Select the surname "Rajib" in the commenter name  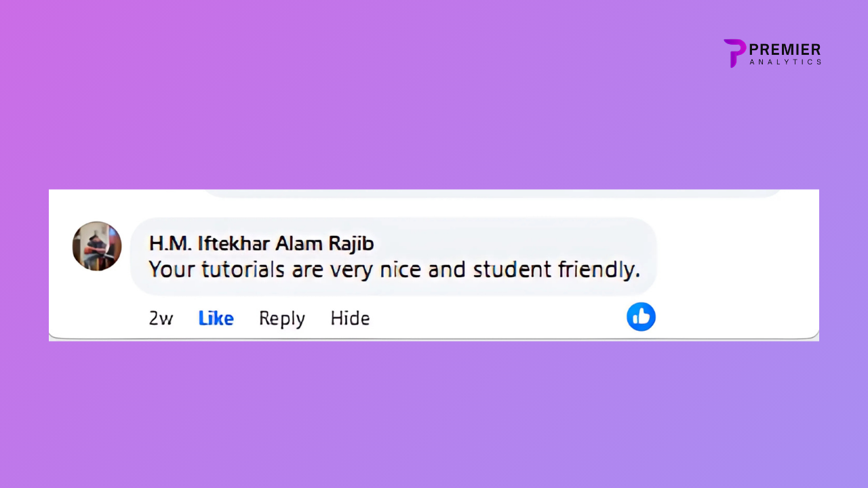click(351, 243)
